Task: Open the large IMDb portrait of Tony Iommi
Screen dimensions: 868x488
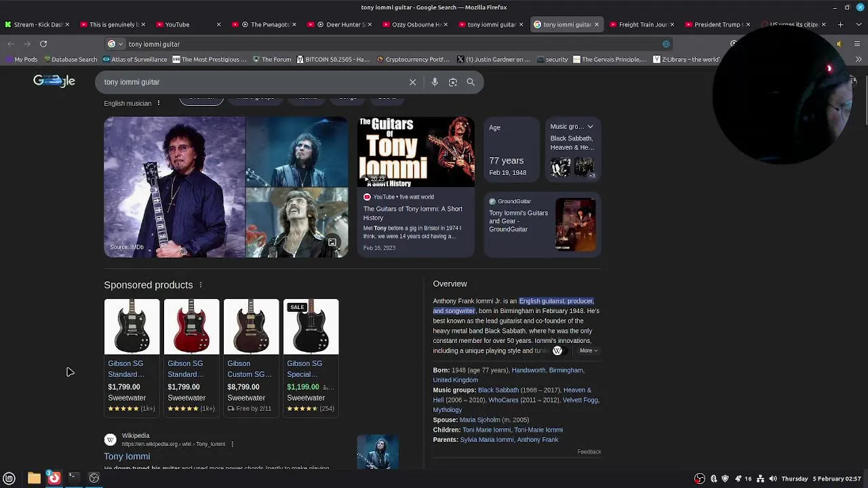Action: (174, 187)
